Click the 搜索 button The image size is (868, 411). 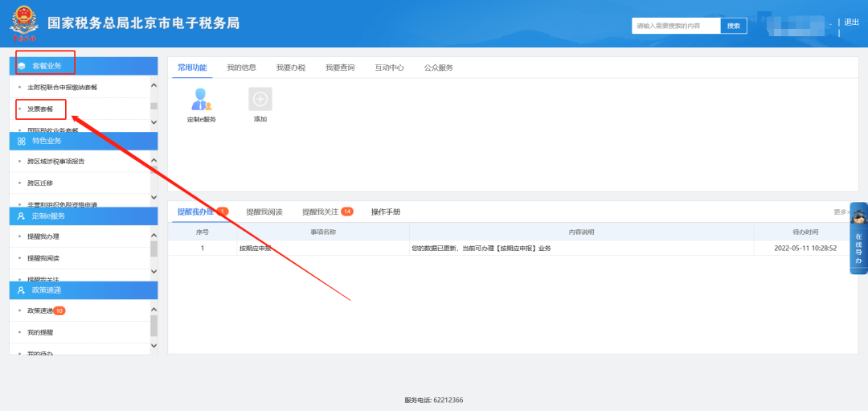[x=733, y=26]
